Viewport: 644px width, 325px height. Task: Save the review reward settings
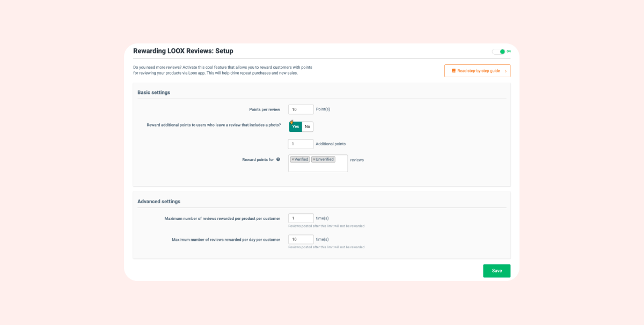click(x=496, y=271)
